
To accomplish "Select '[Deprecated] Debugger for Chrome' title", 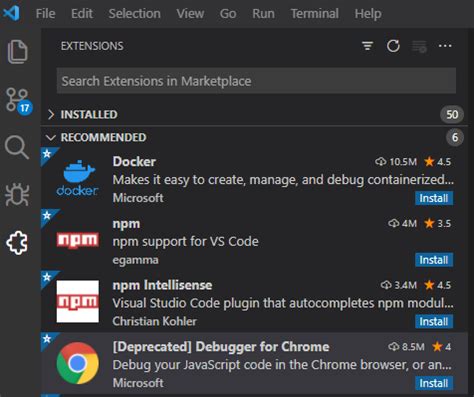I will coord(221,347).
